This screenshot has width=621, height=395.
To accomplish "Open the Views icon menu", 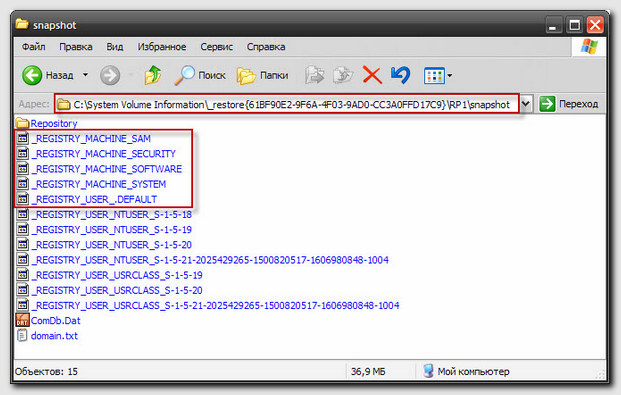I will [434, 75].
